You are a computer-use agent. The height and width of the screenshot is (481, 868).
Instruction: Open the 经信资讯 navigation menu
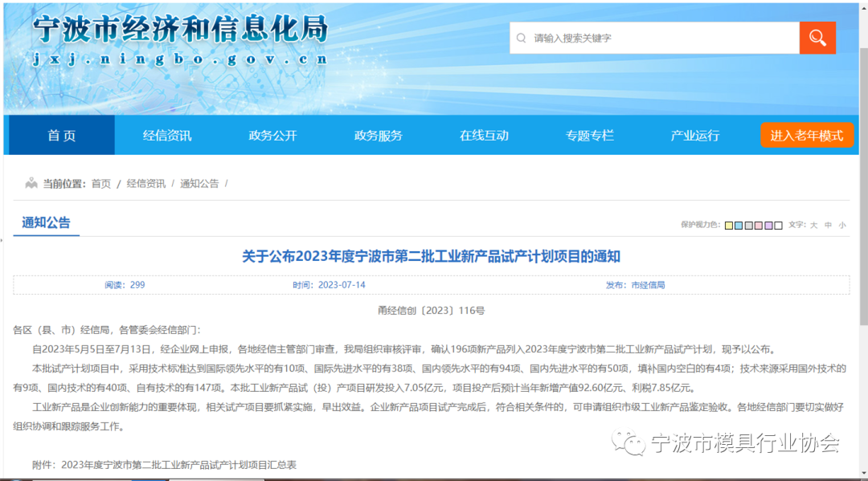(166, 135)
